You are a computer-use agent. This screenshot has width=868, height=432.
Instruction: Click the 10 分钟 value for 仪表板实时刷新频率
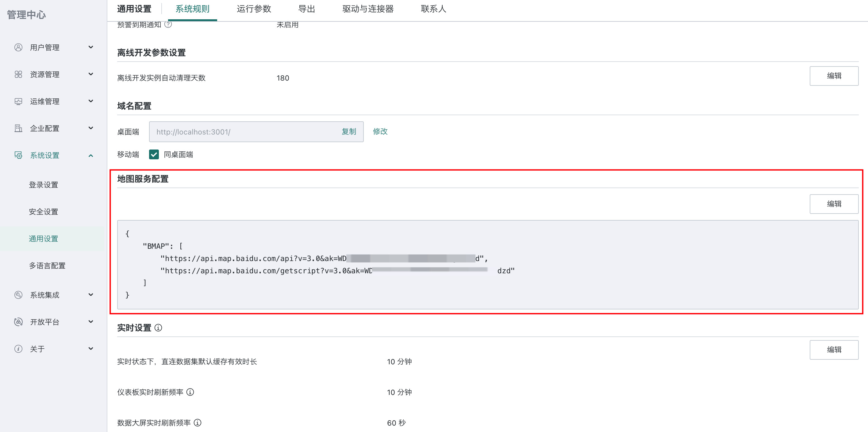pyautogui.click(x=399, y=392)
